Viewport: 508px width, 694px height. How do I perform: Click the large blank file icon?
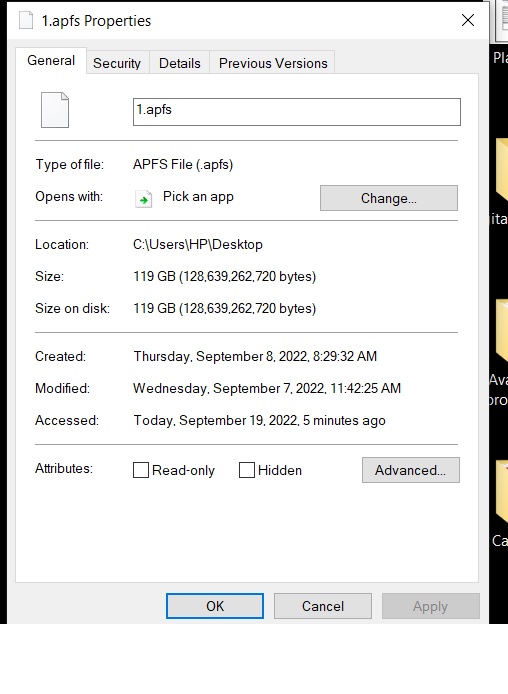tap(55, 110)
